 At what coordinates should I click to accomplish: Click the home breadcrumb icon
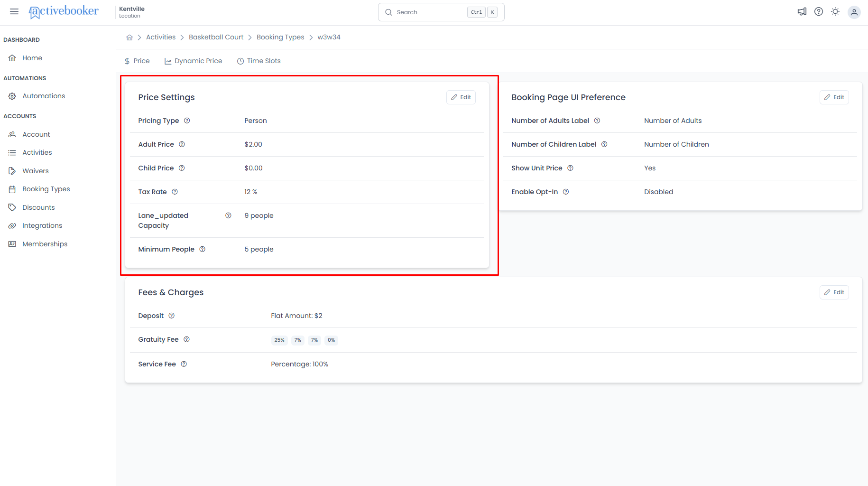point(129,37)
